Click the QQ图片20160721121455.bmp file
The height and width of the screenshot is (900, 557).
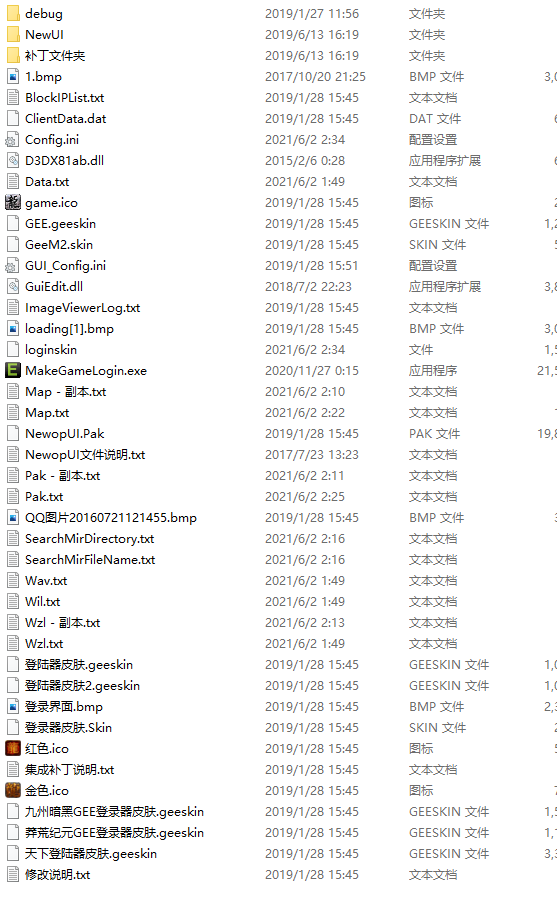tap(111, 517)
